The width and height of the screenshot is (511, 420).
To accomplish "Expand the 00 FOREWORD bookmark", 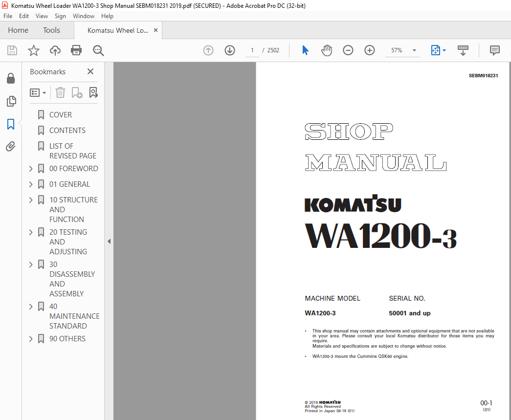I will (x=31, y=169).
